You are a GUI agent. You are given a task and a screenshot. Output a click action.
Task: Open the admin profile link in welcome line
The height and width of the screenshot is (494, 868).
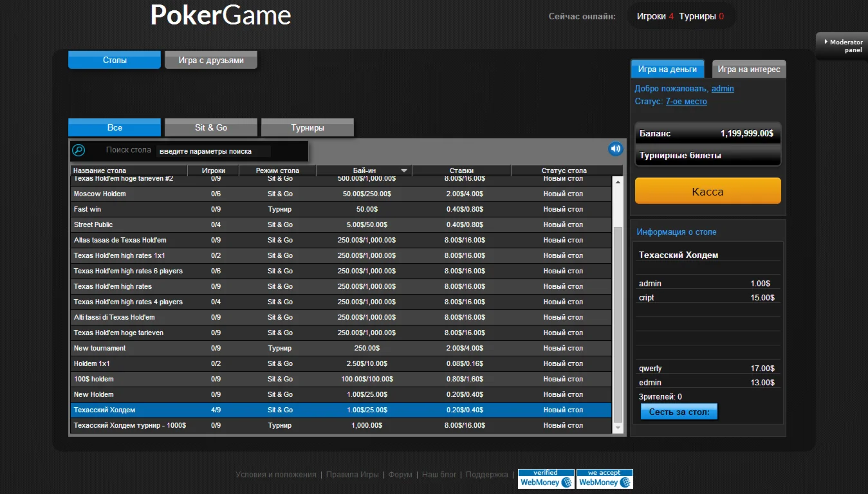pyautogui.click(x=723, y=89)
